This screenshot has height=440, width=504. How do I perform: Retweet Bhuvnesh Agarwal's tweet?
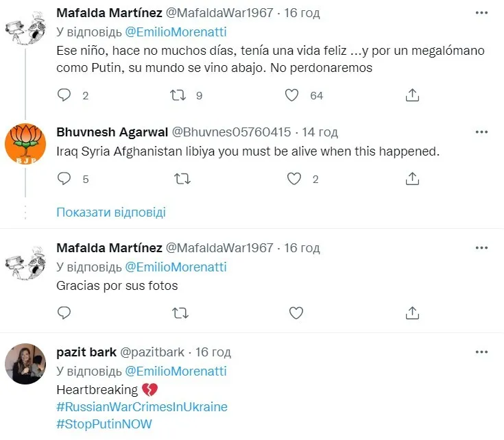tap(180, 179)
